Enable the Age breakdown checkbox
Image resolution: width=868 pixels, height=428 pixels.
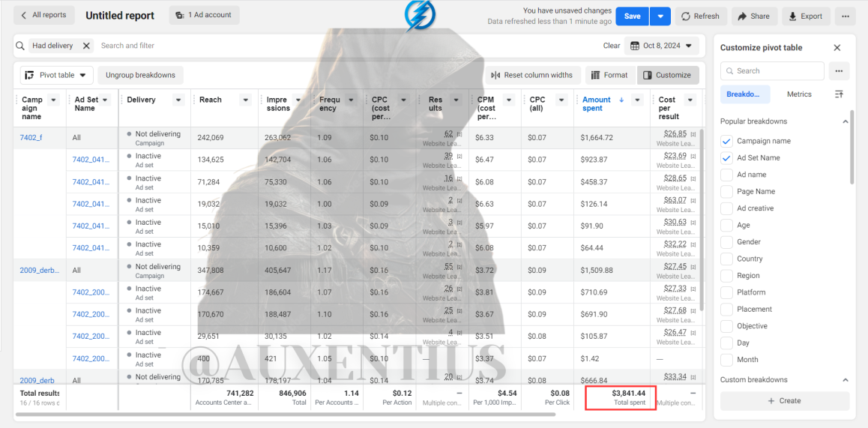click(x=727, y=226)
